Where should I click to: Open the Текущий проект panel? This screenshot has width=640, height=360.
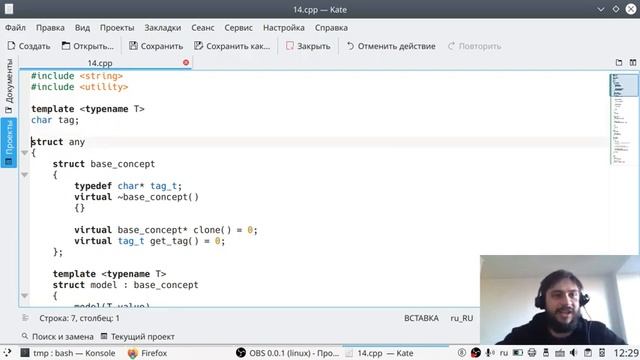[x=138, y=336]
